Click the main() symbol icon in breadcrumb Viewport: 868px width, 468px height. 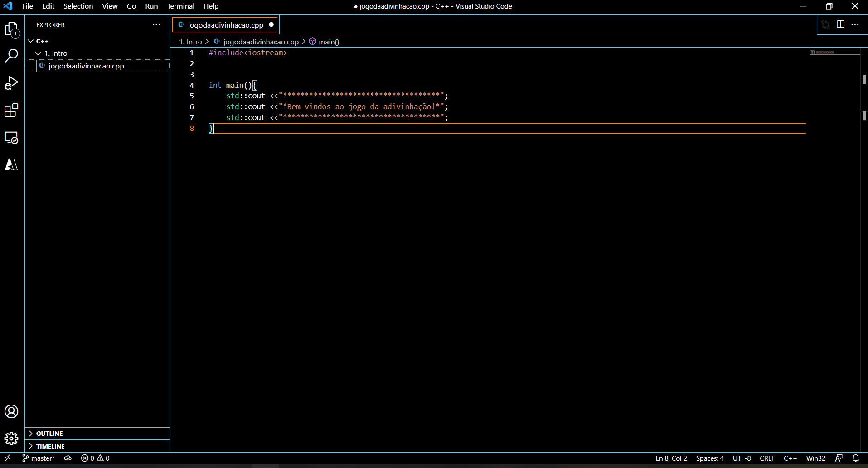(x=312, y=41)
